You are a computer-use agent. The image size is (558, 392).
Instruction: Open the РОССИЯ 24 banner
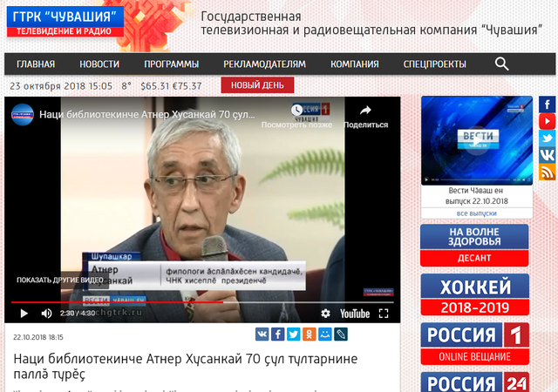tap(474, 382)
